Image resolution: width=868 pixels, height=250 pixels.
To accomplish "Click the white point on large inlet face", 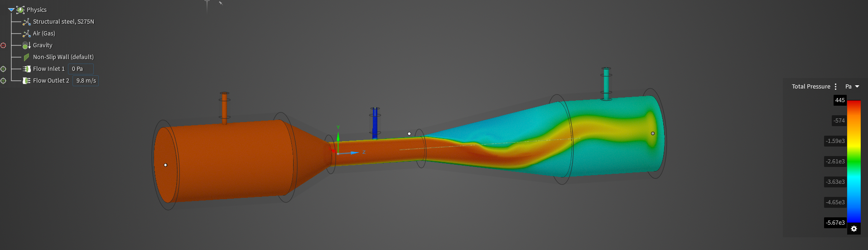I will (x=166, y=165).
